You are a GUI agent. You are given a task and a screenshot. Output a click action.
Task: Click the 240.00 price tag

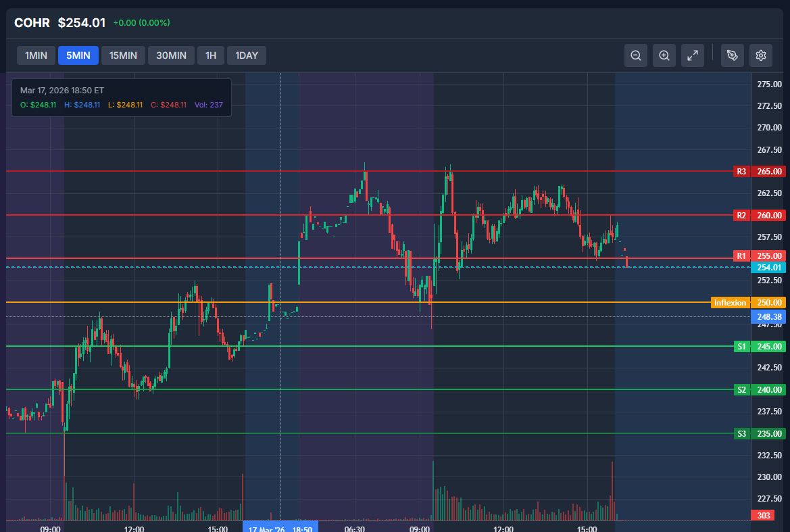(x=769, y=389)
